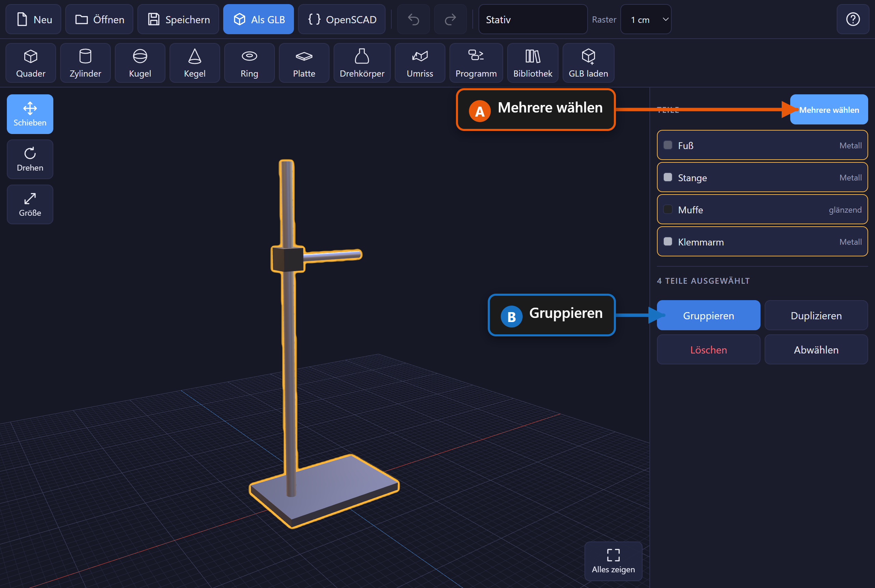Image resolution: width=875 pixels, height=588 pixels.
Task: Add a Ring shape
Action: [249, 63]
